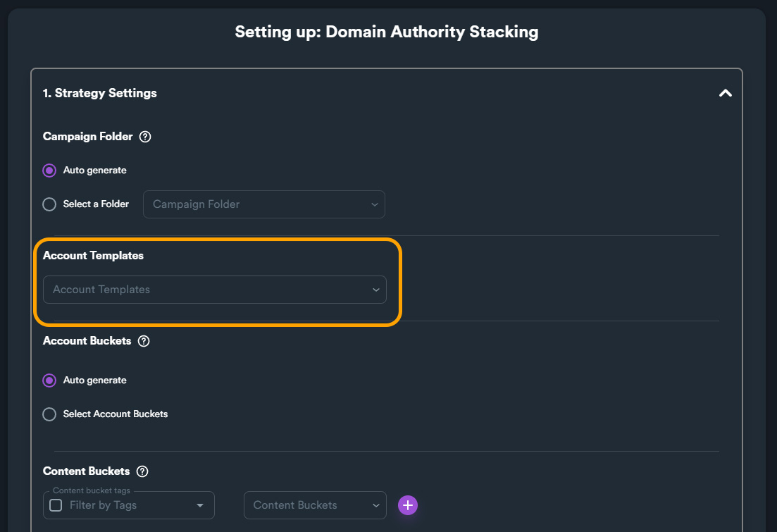Choose the Select a Folder radio option

[49, 204]
